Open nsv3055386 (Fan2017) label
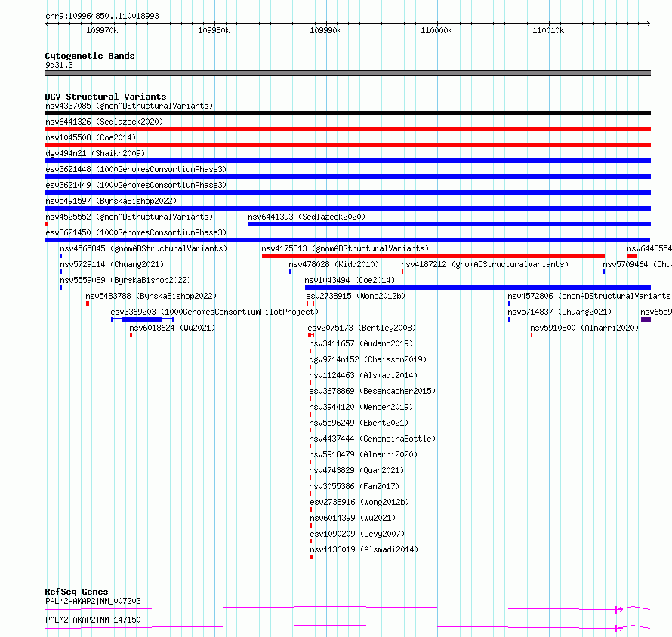 point(354,486)
